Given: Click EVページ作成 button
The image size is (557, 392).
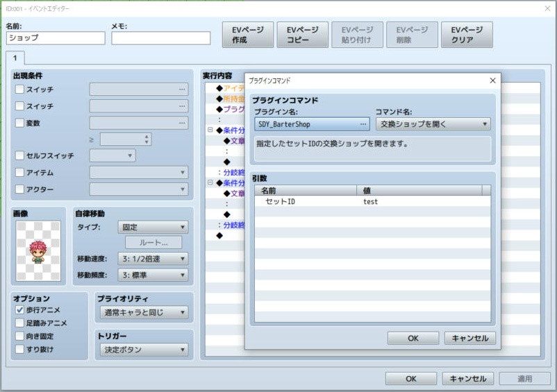Looking at the screenshot, I should [248, 35].
